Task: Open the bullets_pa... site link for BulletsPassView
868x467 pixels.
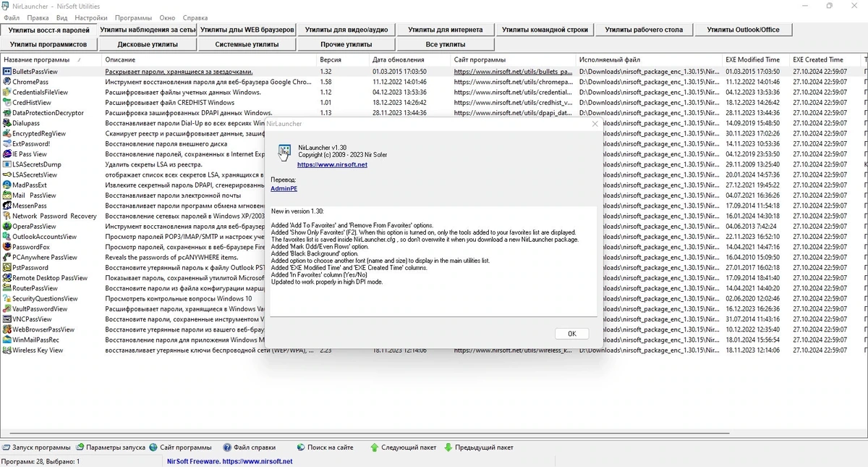Action: pos(513,72)
